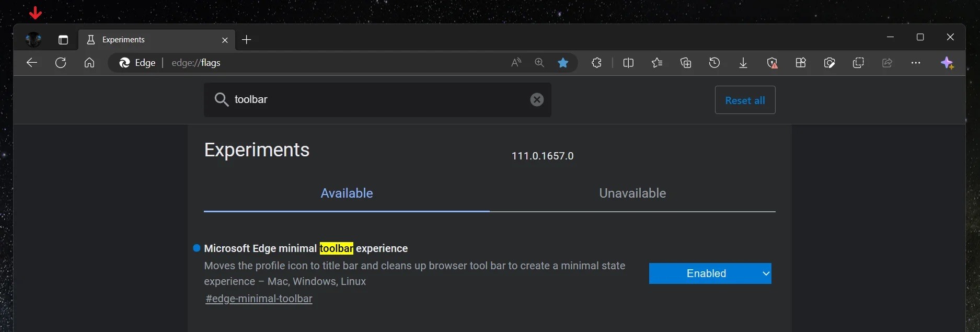Open the #edge-minimal-toolbar link
Screen dimensions: 980x332
point(259,299)
